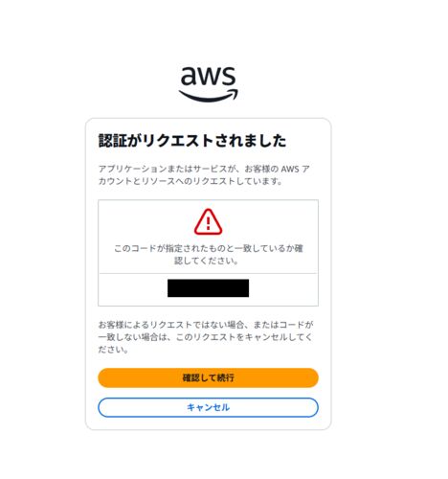Click the Amazon smile arrow under logo
The image size is (448, 479).
pos(208,96)
